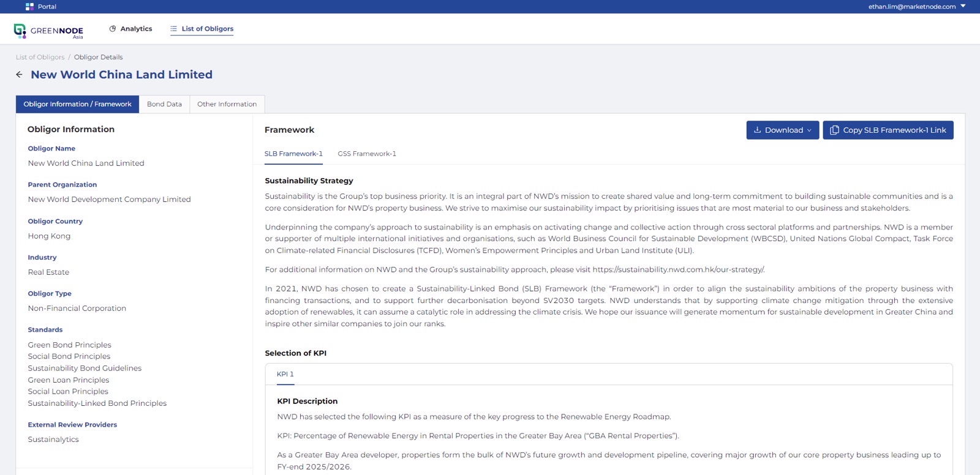Click the Sustainalytics entry
Viewport: 980px width, 475px height.
(53, 439)
